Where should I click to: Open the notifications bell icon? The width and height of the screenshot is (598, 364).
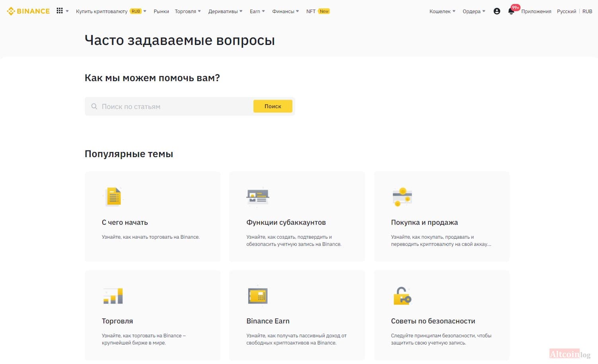(x=511, y=11)
